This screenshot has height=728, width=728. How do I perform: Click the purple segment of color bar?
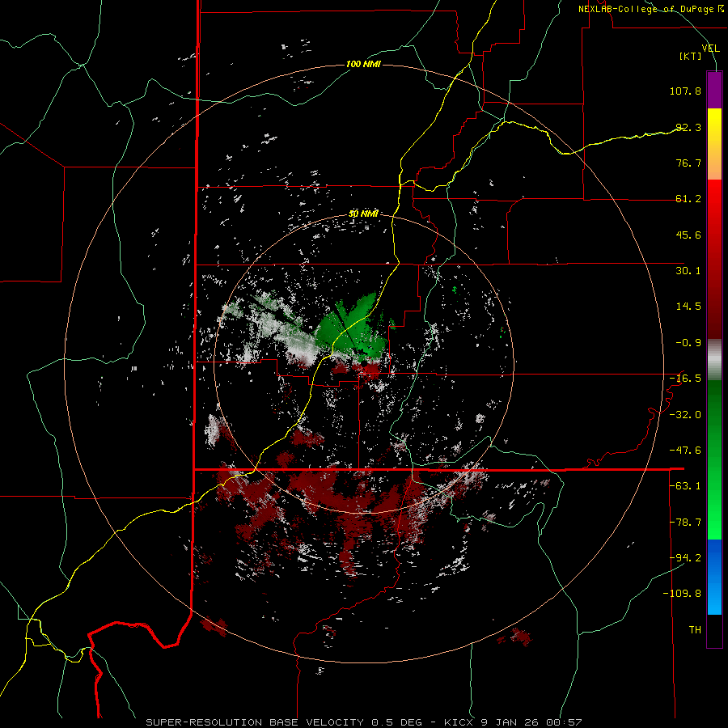pos(714,90)
